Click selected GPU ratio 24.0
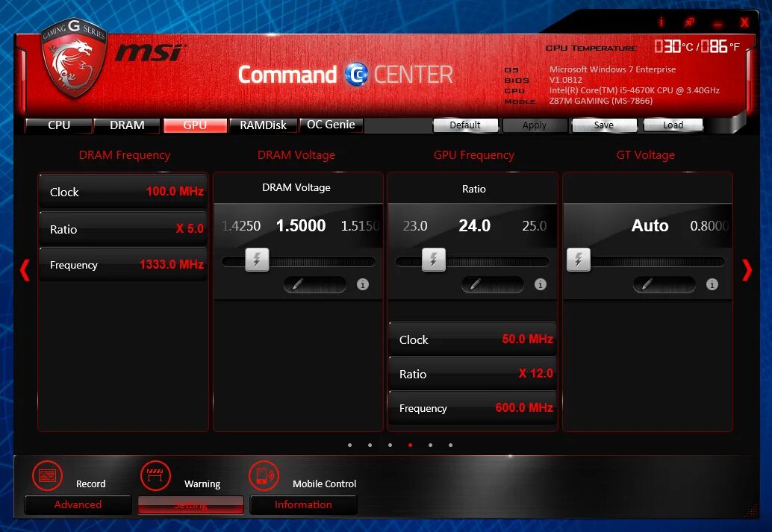Viewport: 772px width, 532px height. coord(475,226)
